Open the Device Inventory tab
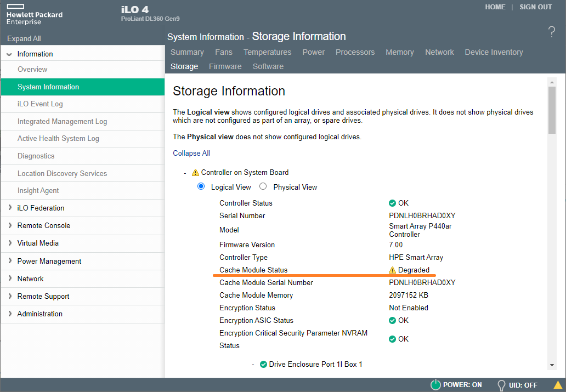 pyautogui.click(x=494, y=52)
